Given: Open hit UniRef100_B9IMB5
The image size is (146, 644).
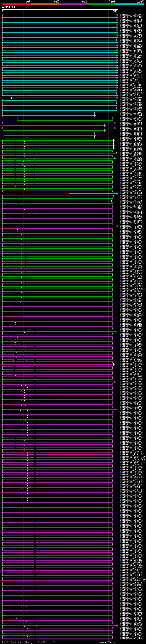Looking at the screenshot, I should point(131,30).
